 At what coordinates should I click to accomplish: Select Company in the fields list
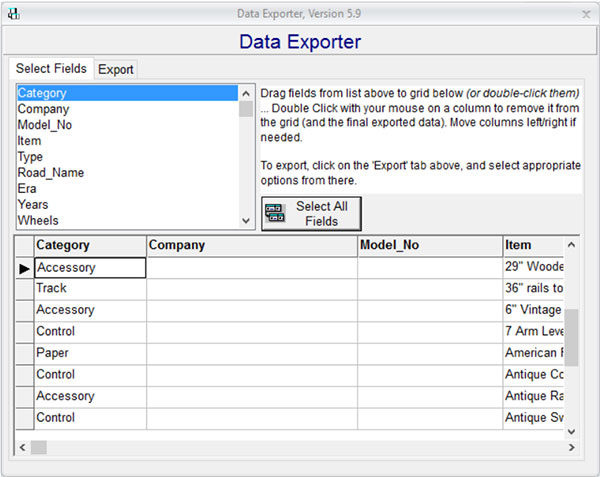[127, 109]
